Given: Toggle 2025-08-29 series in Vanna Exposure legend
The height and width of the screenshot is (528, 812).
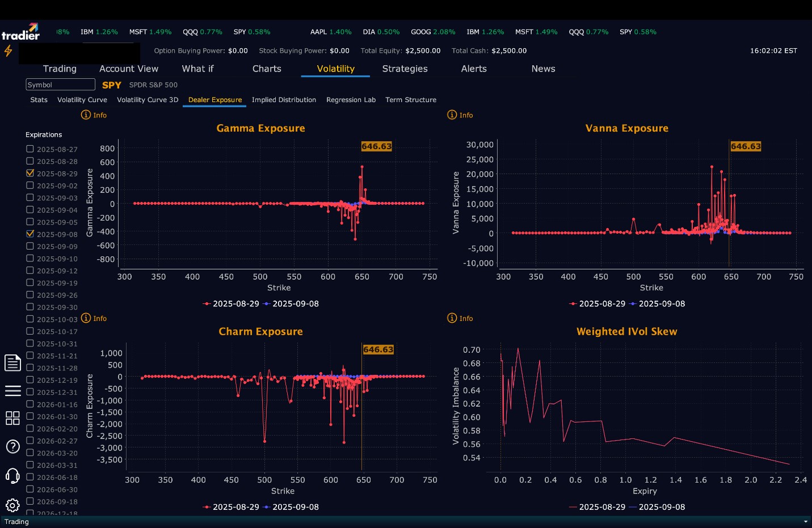Looking at the screenshot, I should 598,303.
